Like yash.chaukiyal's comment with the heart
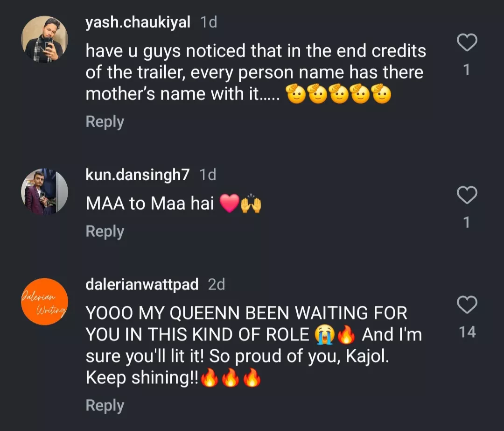504x431 pixels. point(466,43)
